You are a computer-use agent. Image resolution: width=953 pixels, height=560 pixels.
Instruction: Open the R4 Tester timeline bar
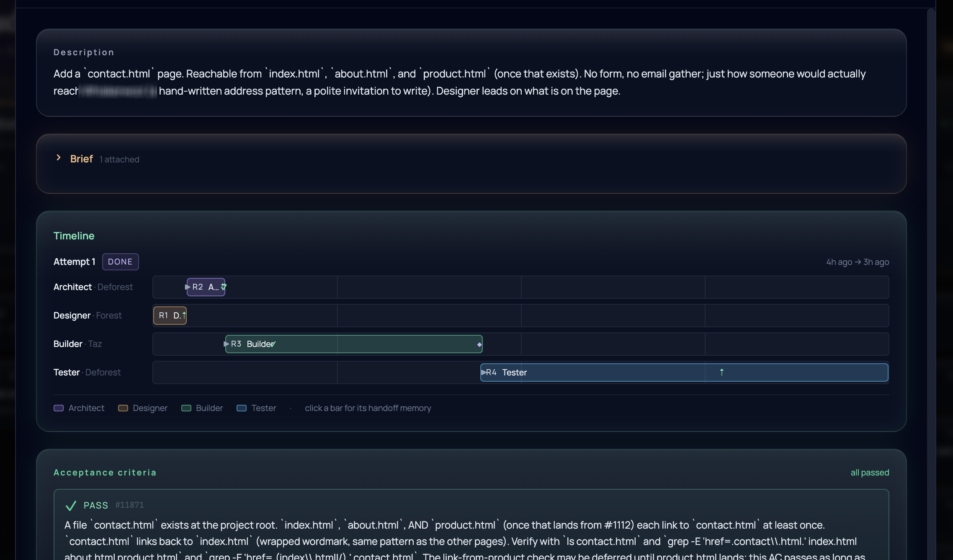(684, 372)
